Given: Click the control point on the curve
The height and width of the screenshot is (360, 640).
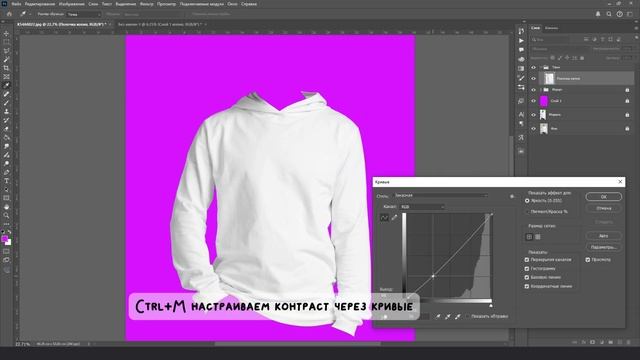Looking at the screenshot, I should pos(433,276).
